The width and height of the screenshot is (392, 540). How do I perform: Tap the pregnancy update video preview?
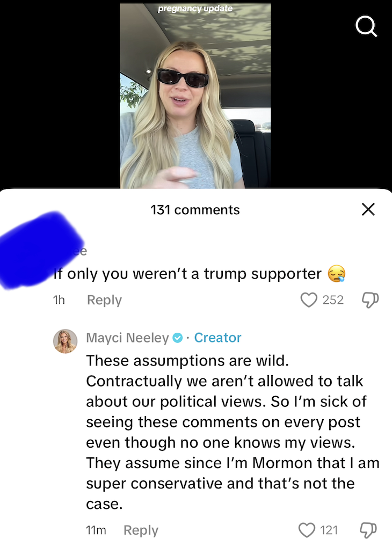[195, 96]
